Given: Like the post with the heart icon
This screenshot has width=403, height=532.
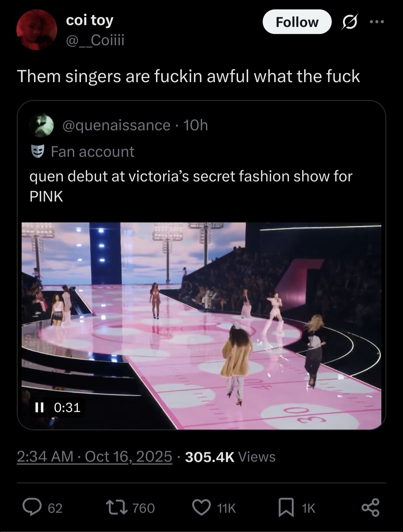Looking at the screenshot, I should coord(201,507).
